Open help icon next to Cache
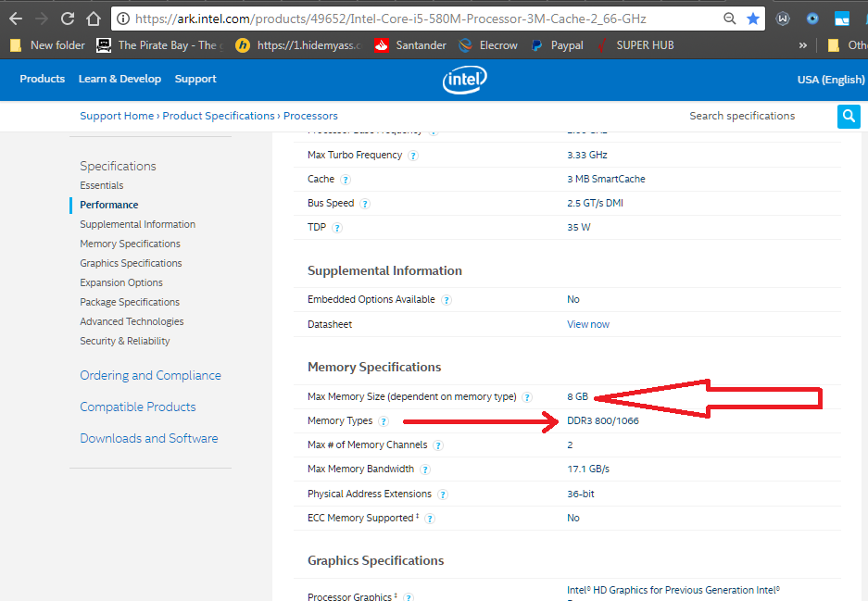 [x=346, y=180]
